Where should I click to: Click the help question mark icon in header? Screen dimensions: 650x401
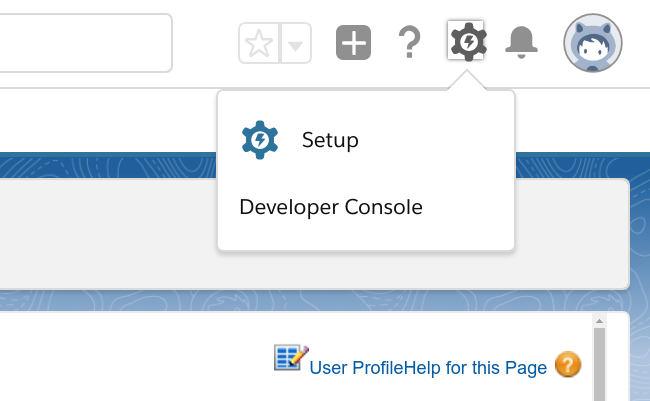tap(408, 43)
